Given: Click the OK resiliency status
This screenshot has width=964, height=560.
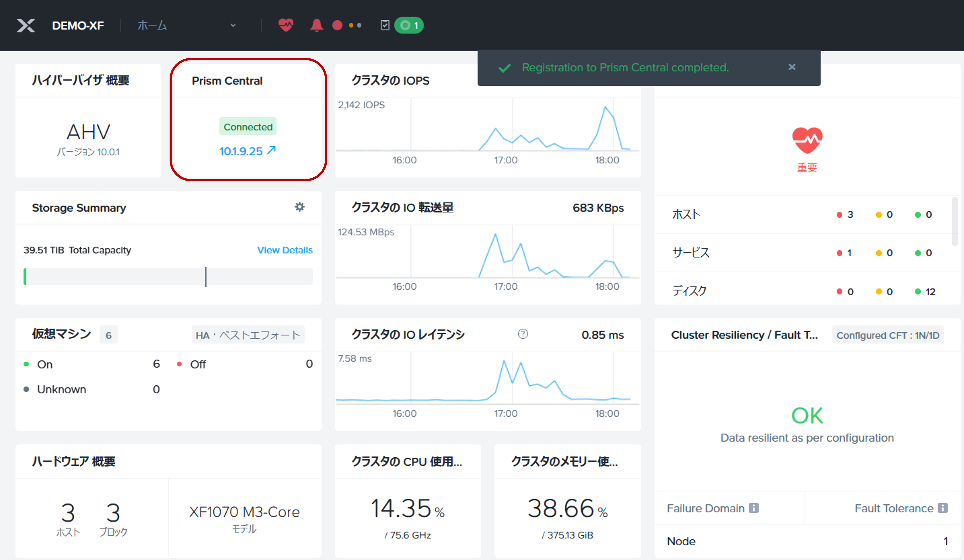Looking at the screenshot, I should click(807, 415).
